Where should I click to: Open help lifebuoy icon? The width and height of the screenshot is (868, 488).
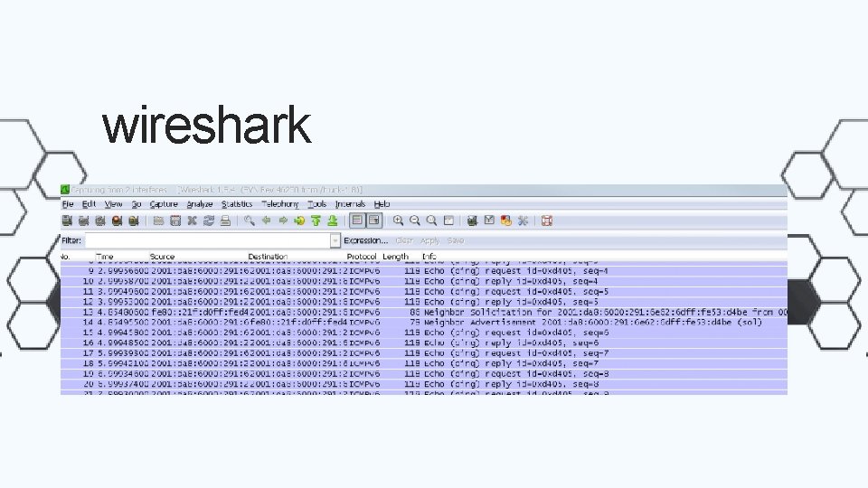click(547, 221)
